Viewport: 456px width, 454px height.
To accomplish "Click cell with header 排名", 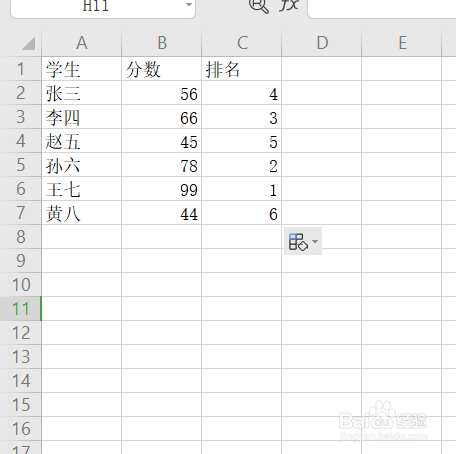I will [242, 69].
